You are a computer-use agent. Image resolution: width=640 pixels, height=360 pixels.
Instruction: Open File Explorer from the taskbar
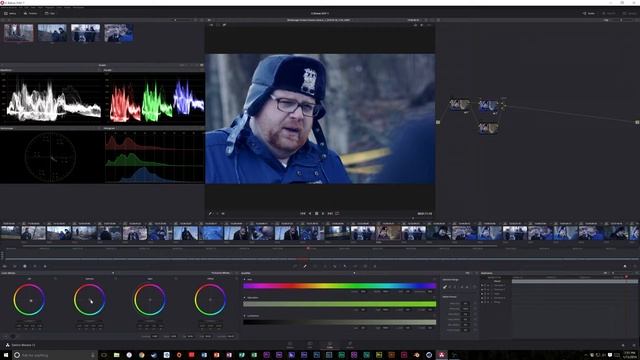(117, 355)
